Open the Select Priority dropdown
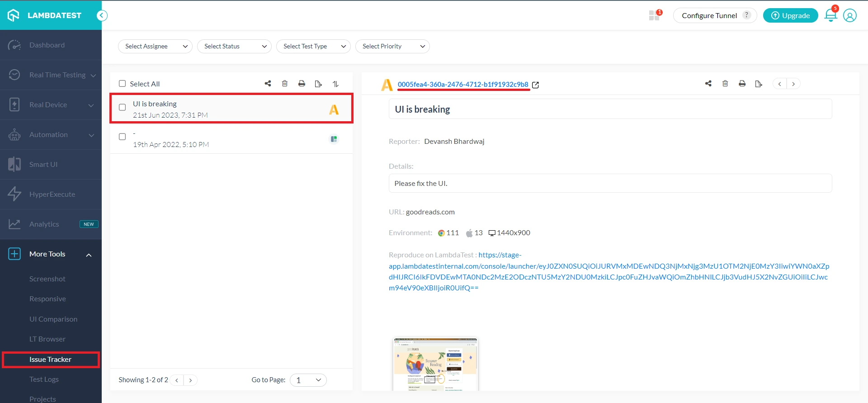868x403 pixels. [392, 46]
